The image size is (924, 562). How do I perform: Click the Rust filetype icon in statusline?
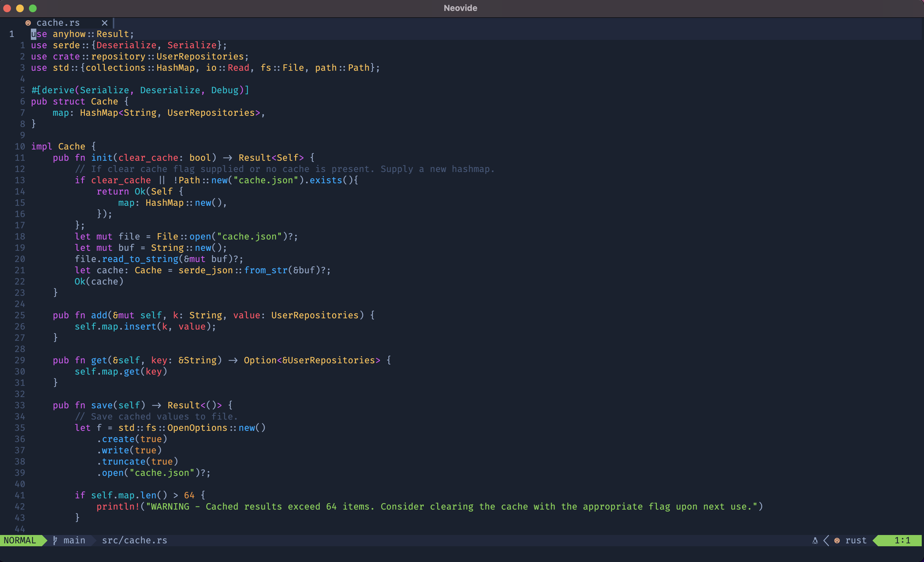coord(837,540)
